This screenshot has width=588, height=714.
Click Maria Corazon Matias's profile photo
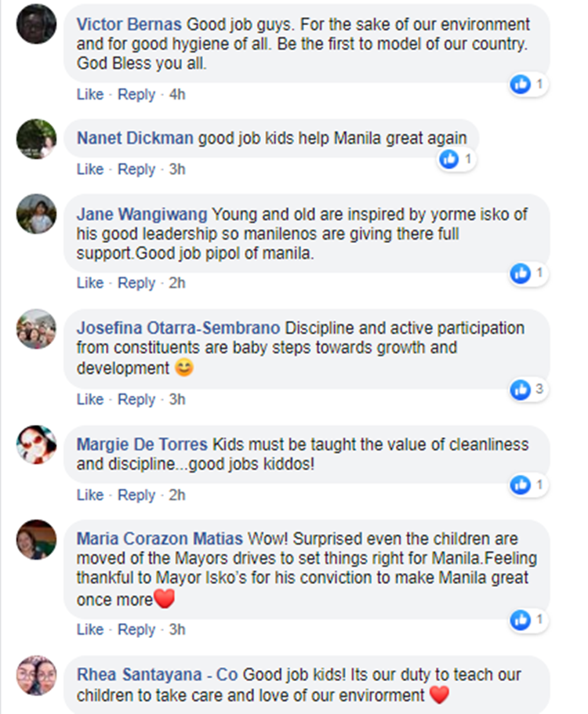(36, 539)
